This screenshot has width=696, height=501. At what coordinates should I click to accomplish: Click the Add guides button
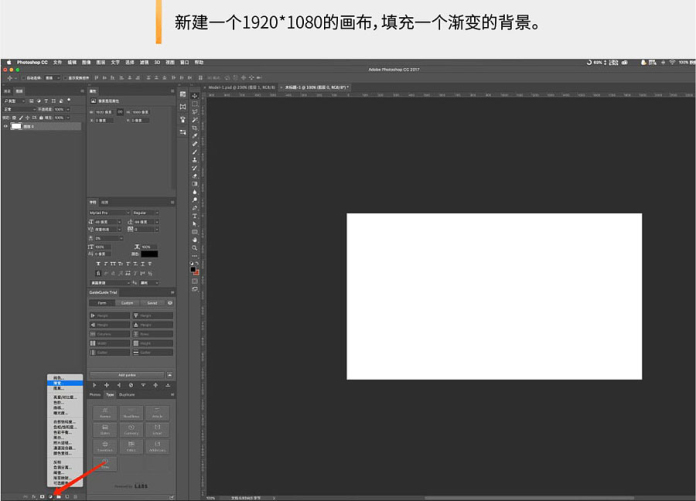[x=127, y=375]
